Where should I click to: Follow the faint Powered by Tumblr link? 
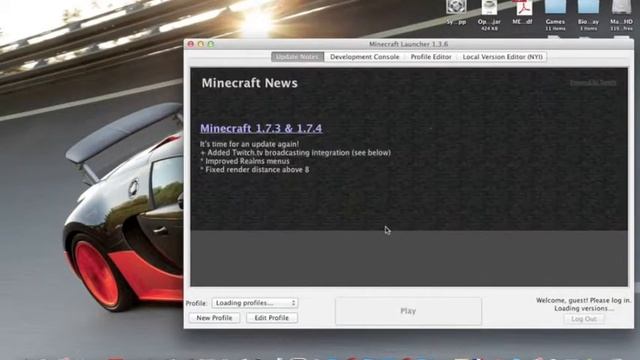pyautogui.click(x=593, y=82)
